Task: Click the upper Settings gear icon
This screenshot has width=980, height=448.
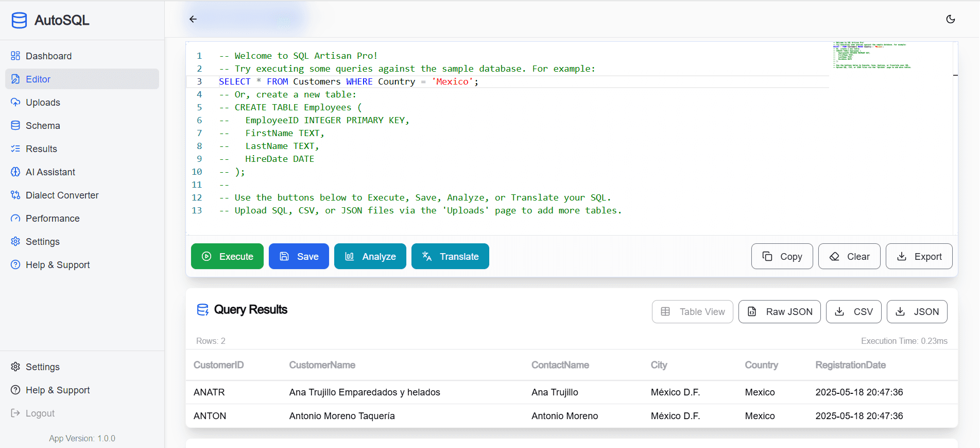Action: click(15, 241)
